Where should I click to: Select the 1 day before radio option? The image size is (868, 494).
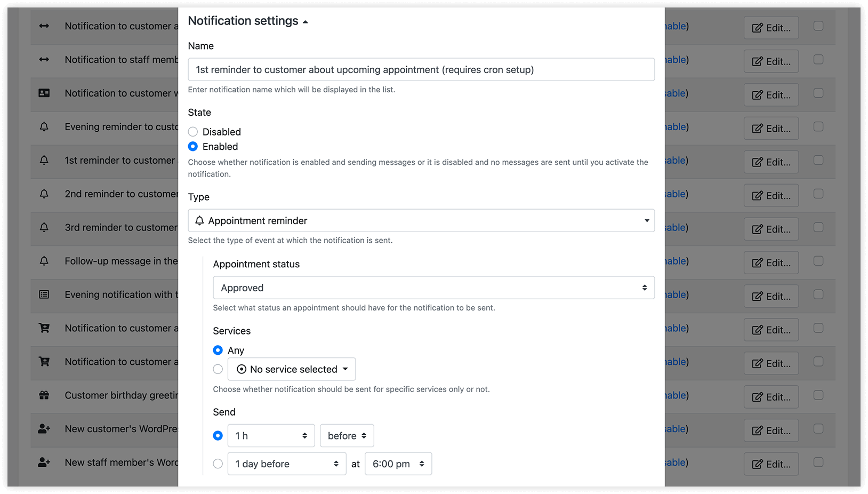[218, 464]
